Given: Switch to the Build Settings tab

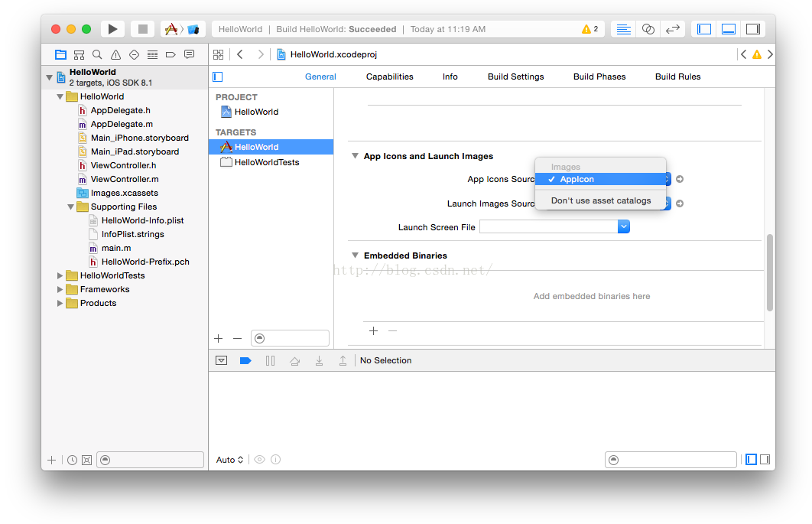Looking at the screenshot, I should (x=516, y=76).
